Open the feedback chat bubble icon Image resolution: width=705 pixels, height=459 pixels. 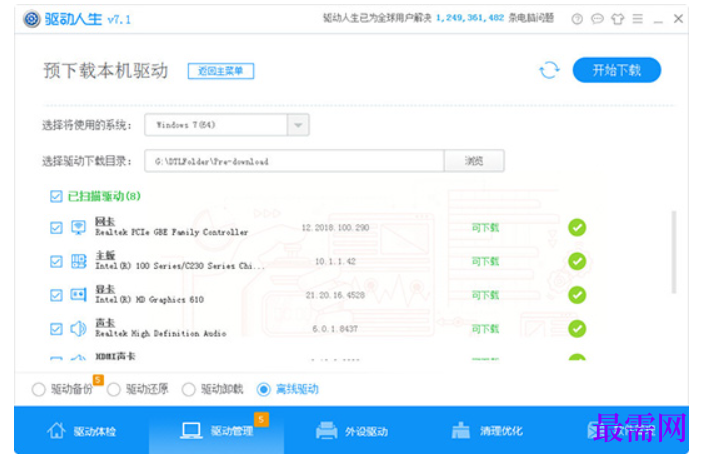click(x=597, y=19)
